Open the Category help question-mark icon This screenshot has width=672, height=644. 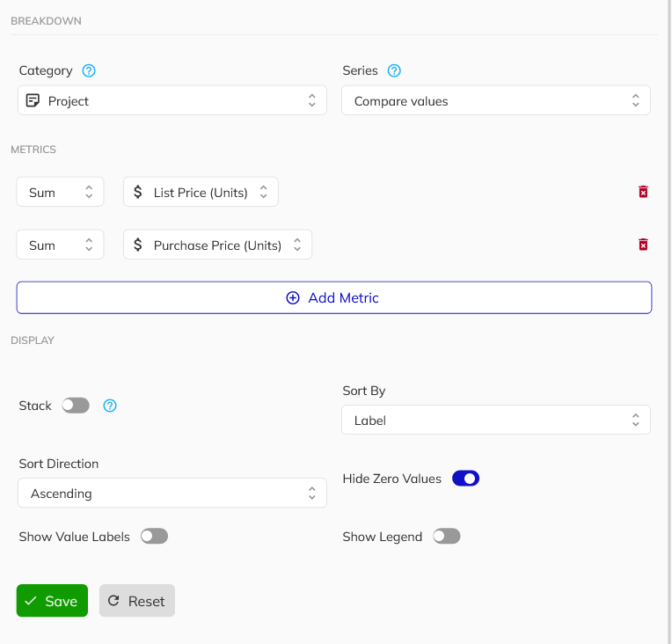(x=89, y=70)
